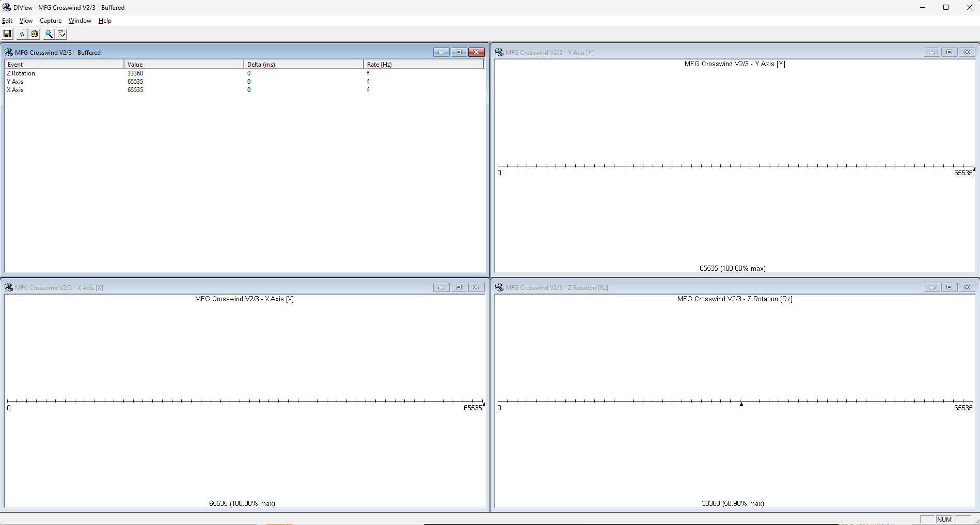Click the '65535 (100.00% max)' text in Y Axis window
This screenshot has height=525, width=980.
(732, 268)
